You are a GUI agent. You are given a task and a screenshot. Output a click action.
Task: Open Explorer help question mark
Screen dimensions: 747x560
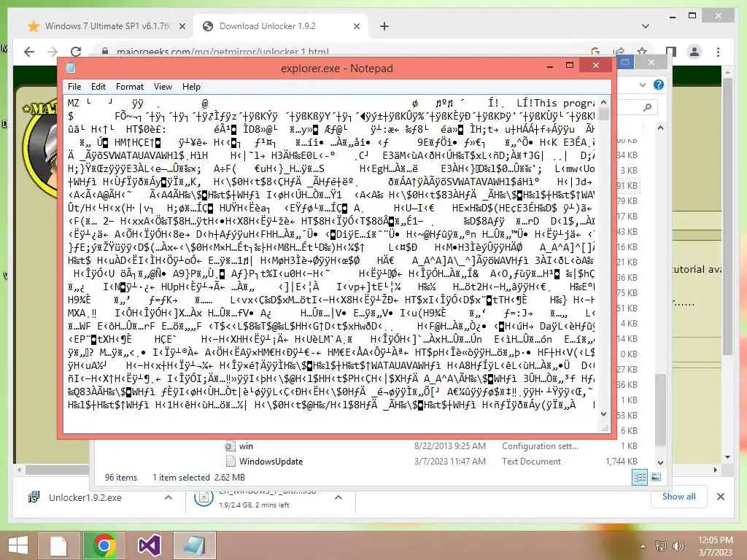(x=659, y=85)
